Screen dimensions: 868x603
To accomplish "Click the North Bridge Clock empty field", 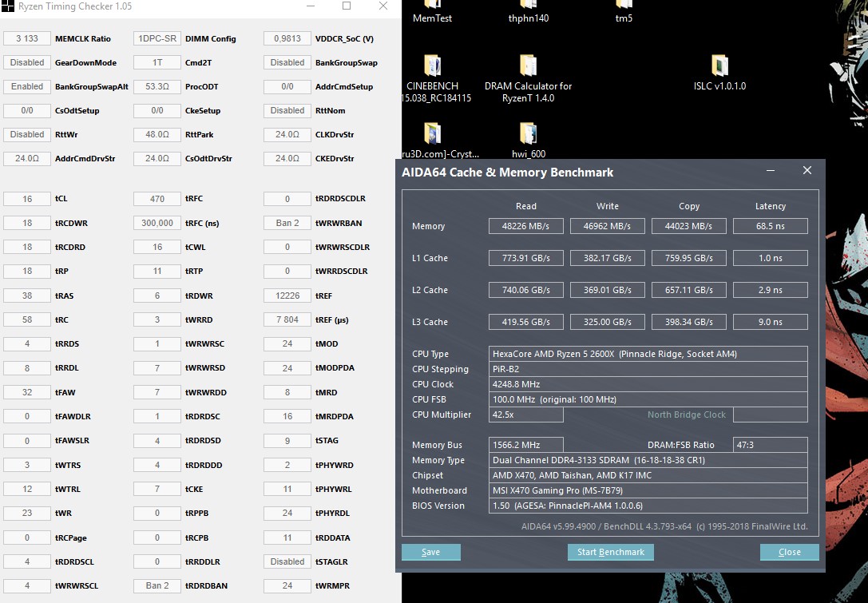I will 770,415.
